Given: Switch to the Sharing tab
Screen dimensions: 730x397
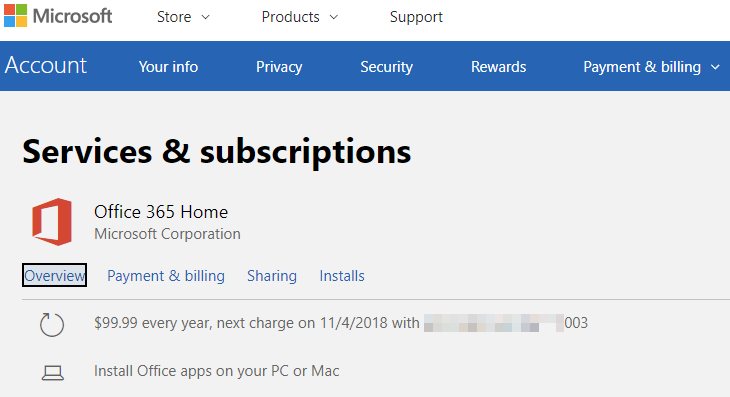Looking at the screenshot, I should point(272,276).
